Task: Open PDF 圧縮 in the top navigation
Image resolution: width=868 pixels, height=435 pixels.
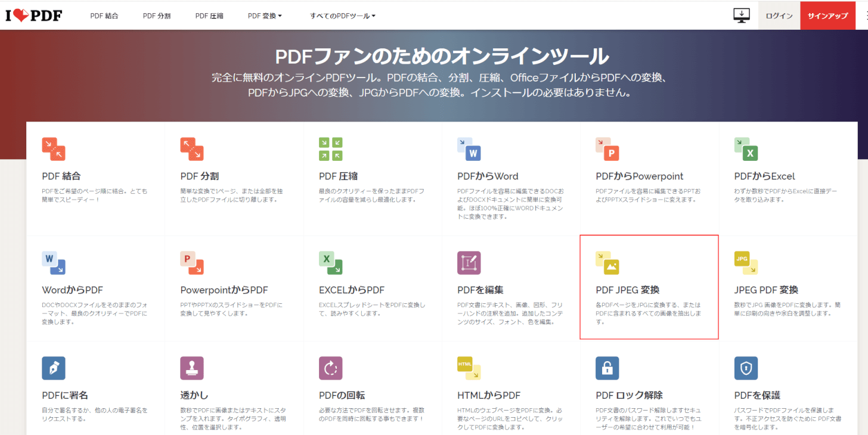Action: click(209, 16)
